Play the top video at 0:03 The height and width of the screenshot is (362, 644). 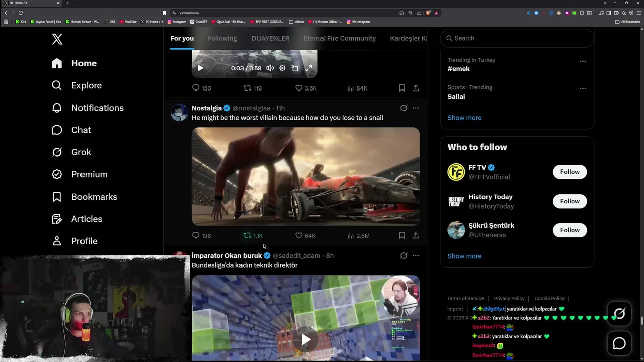click(200, 68)
